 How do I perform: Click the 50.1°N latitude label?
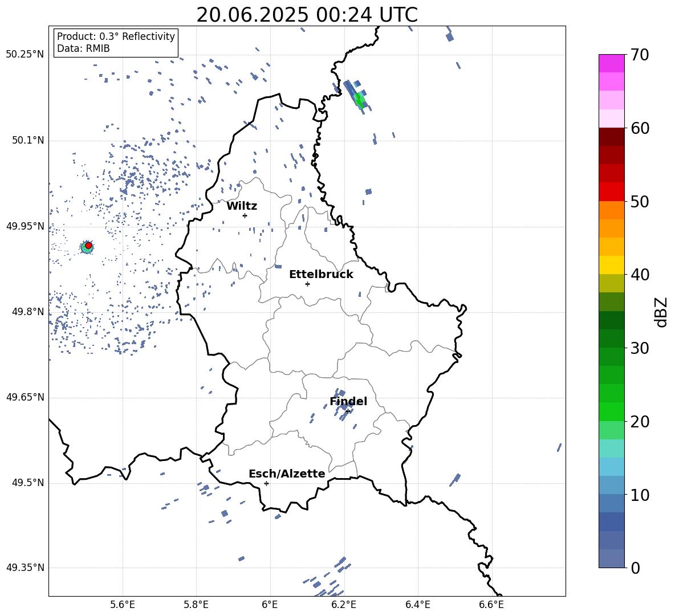28,140
